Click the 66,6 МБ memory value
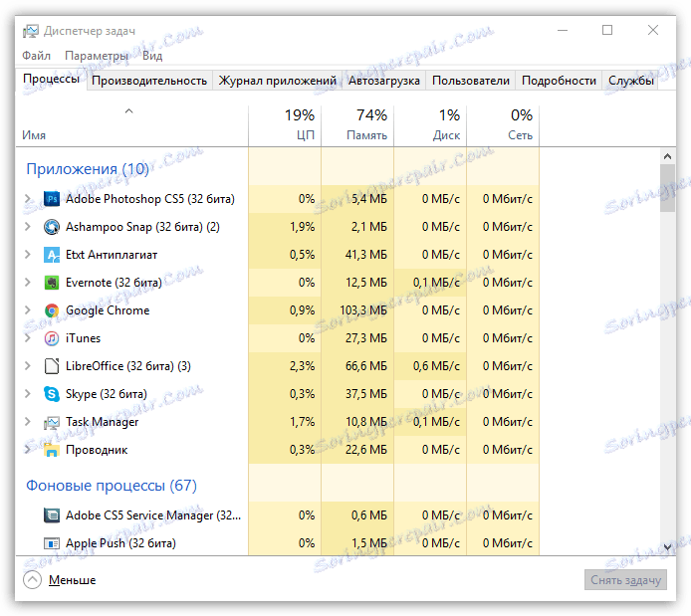The image size is (691, 616). tap(365, 366)
